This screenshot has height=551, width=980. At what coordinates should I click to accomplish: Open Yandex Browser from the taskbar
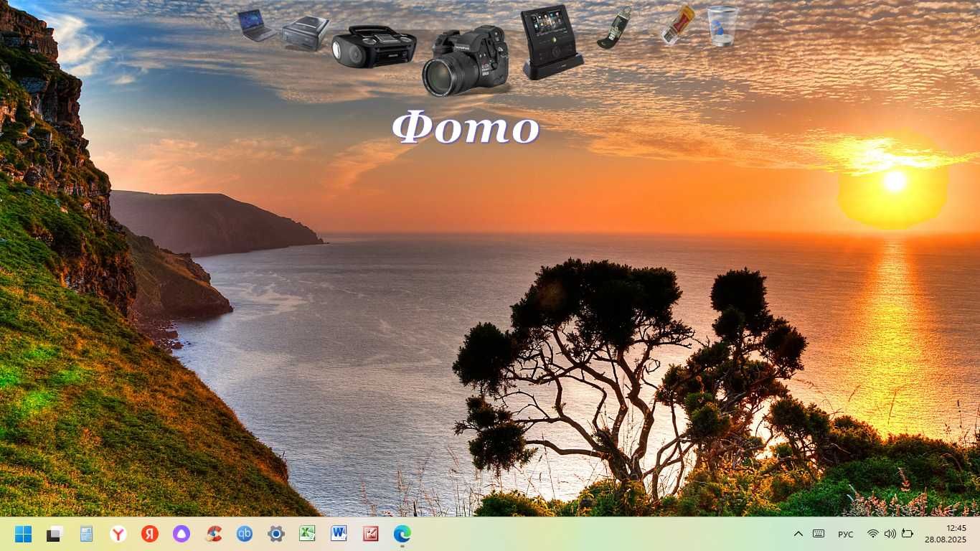[x=118, y=534]
